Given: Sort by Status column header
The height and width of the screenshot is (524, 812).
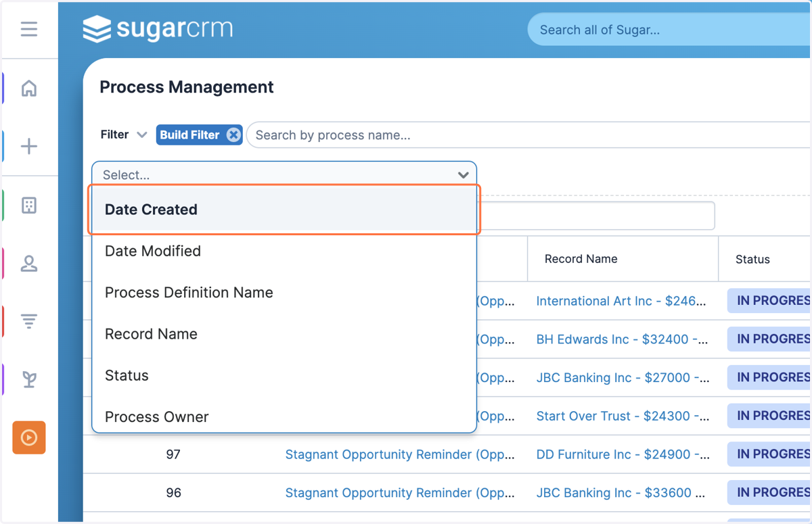Looking at the screenshot, I should (752, 259).
